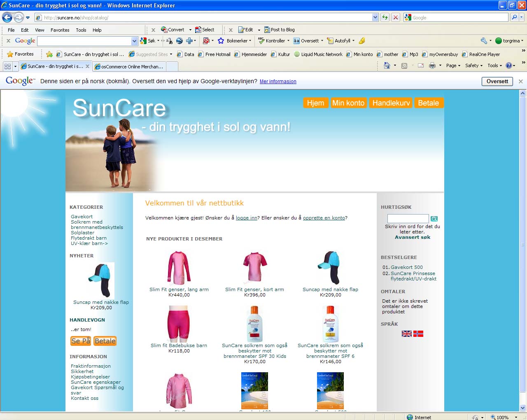Open the Help question mark icon

(509, 65)
